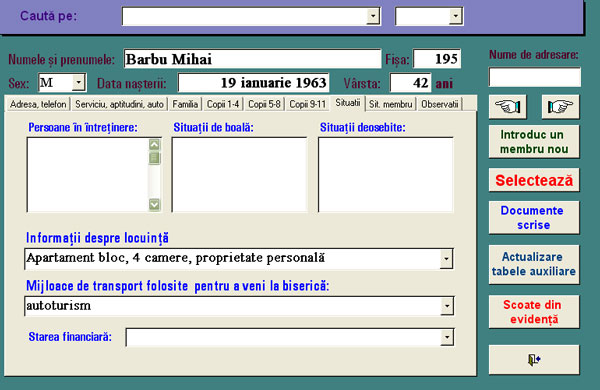Open Informații despre locuință dropdown
600x390 pixels.
tap(446, 259)
